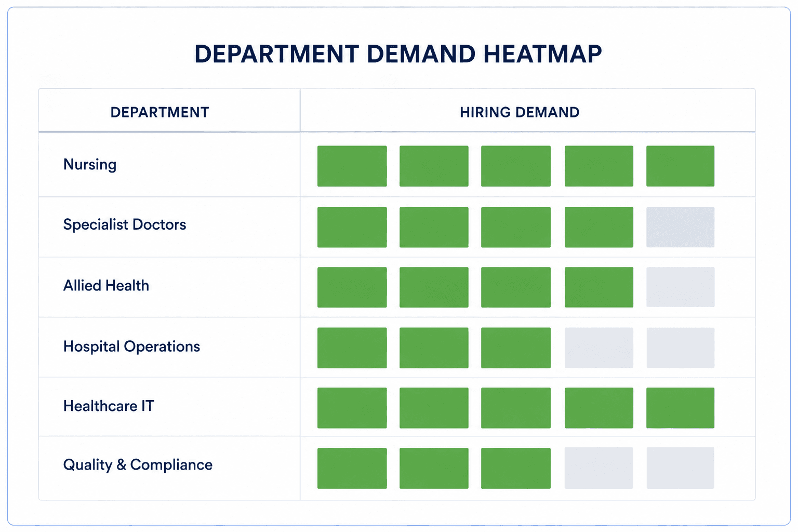798x532 pixels.
Task: Pick Specialist Doctors' third green demand block
Action: click(x=516, y=227)
